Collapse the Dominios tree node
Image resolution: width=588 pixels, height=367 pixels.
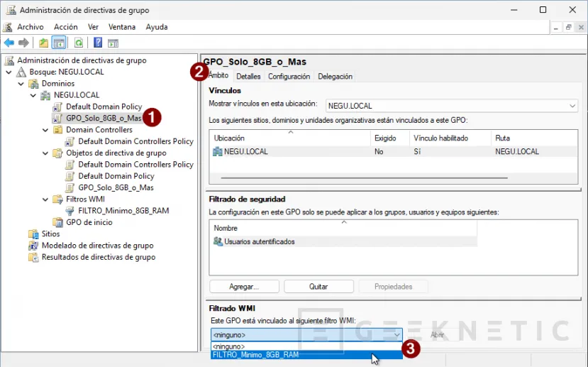click(21, 84)
